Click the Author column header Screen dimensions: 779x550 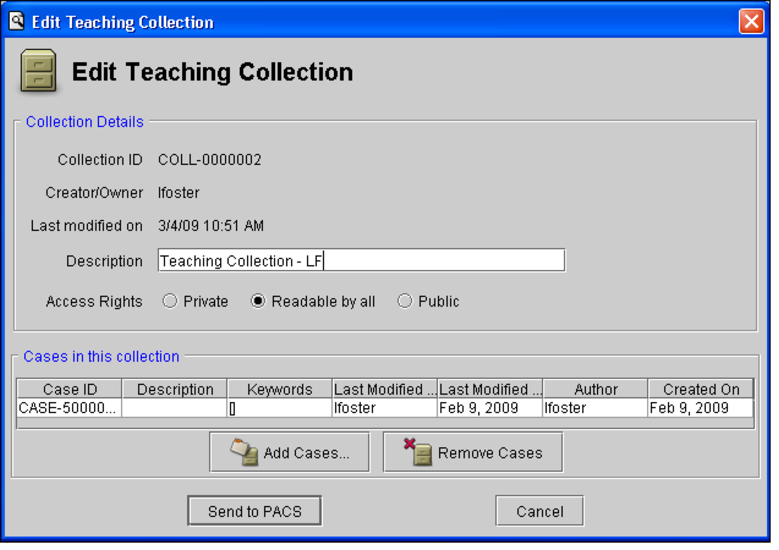pos(595,390)
